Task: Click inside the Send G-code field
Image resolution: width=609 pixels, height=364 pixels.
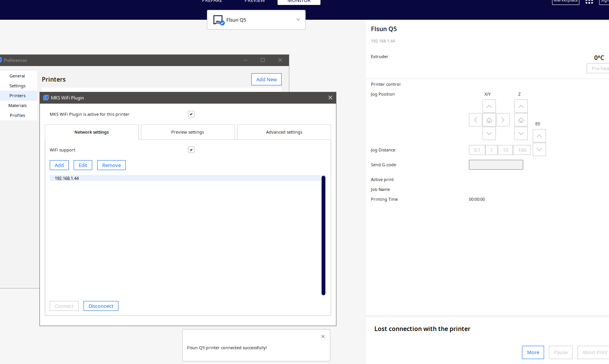Action: tap(496, 164)
